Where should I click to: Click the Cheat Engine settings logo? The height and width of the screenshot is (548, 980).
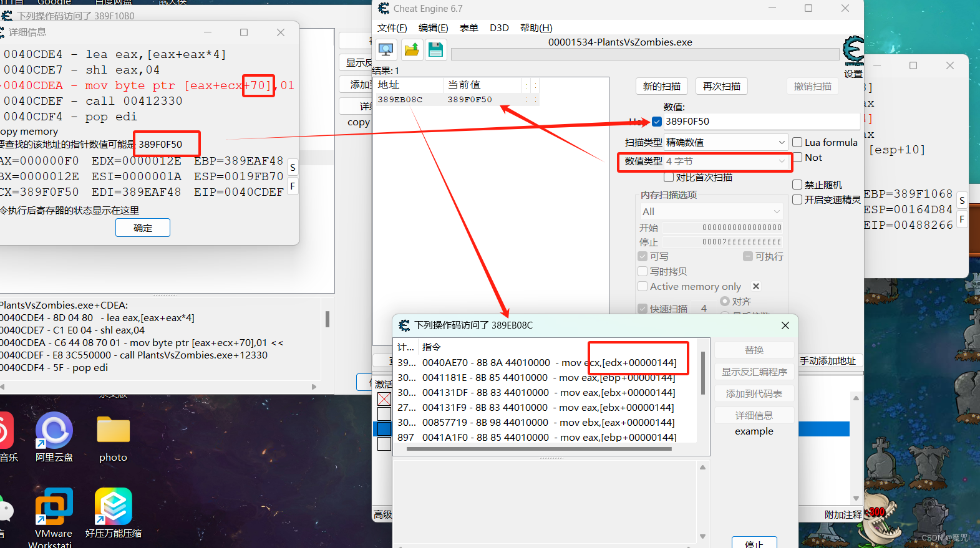[x=853, y=50]
